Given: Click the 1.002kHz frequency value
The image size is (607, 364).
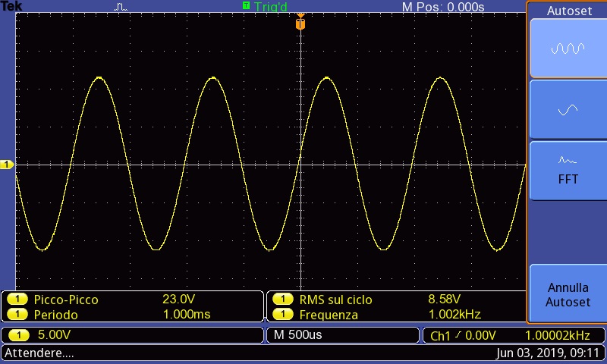Looking at the screenshot, I should point(454,314).
